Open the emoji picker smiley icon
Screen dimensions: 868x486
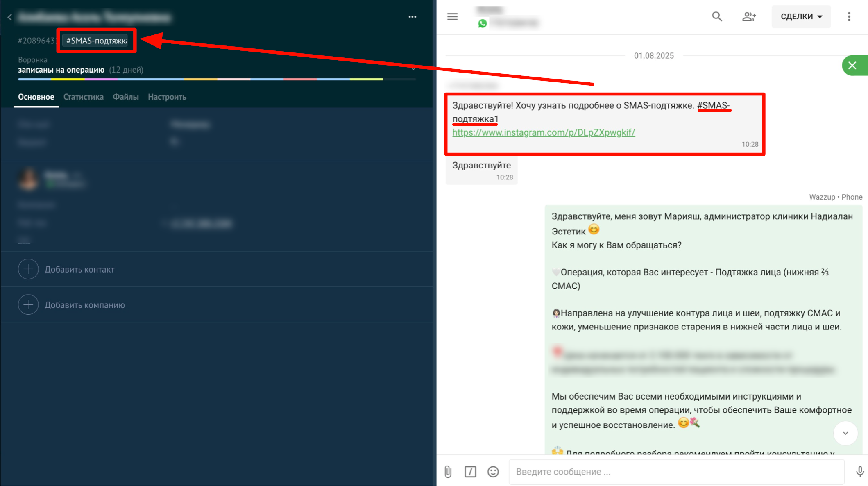click(493, 472)
